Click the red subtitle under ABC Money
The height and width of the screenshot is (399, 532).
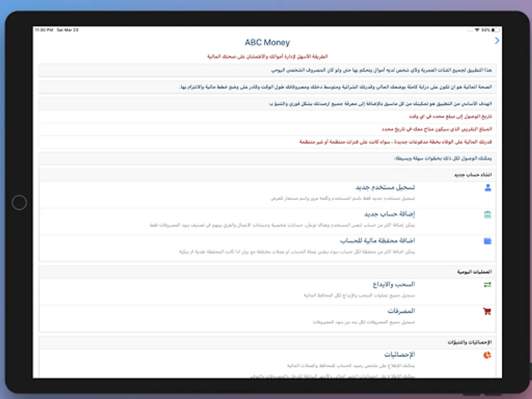click(267, 57)
